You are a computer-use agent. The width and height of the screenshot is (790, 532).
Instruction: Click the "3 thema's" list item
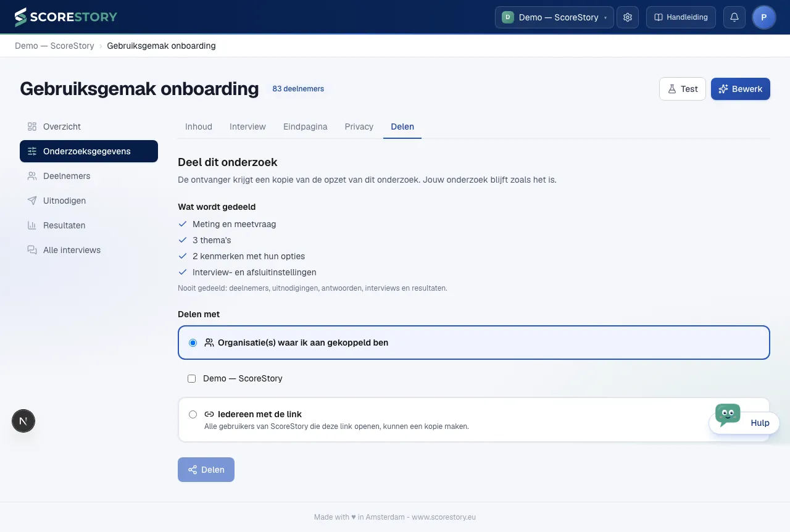(212, 240)
